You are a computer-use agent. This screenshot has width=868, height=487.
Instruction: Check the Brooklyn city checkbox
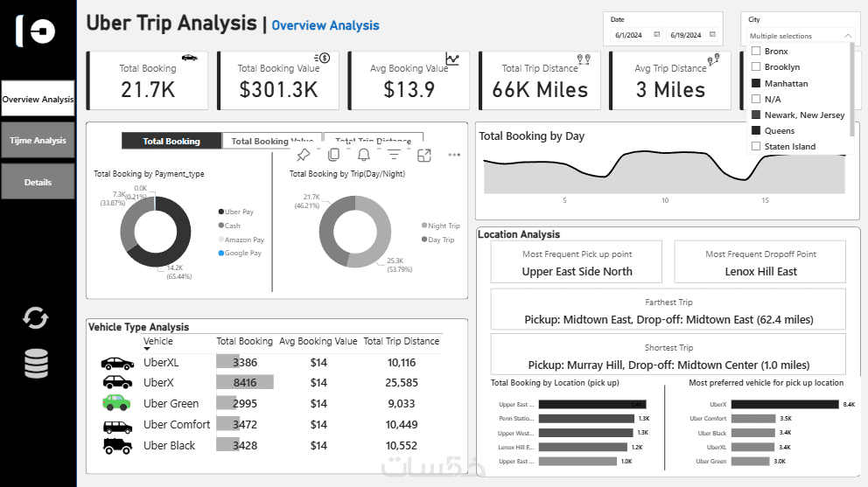click(x=756, y=66)
